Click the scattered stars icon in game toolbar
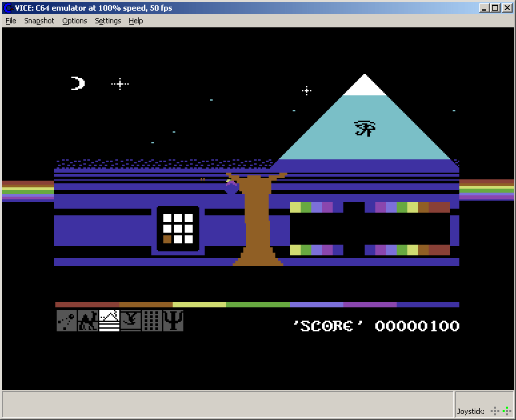Viewport: 516px width, 420px height. 67,321
